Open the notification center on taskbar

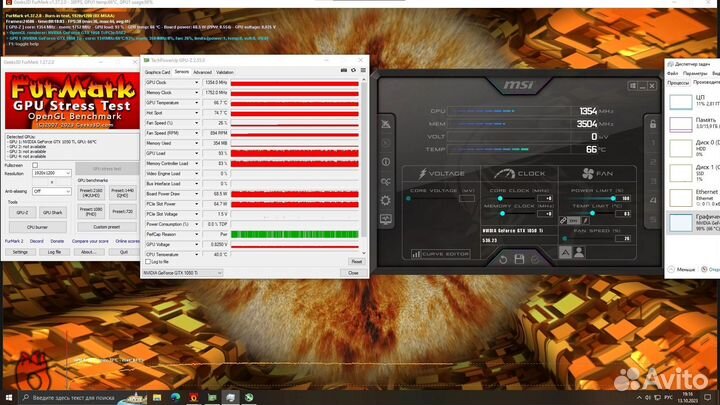(x=708, y=397)
